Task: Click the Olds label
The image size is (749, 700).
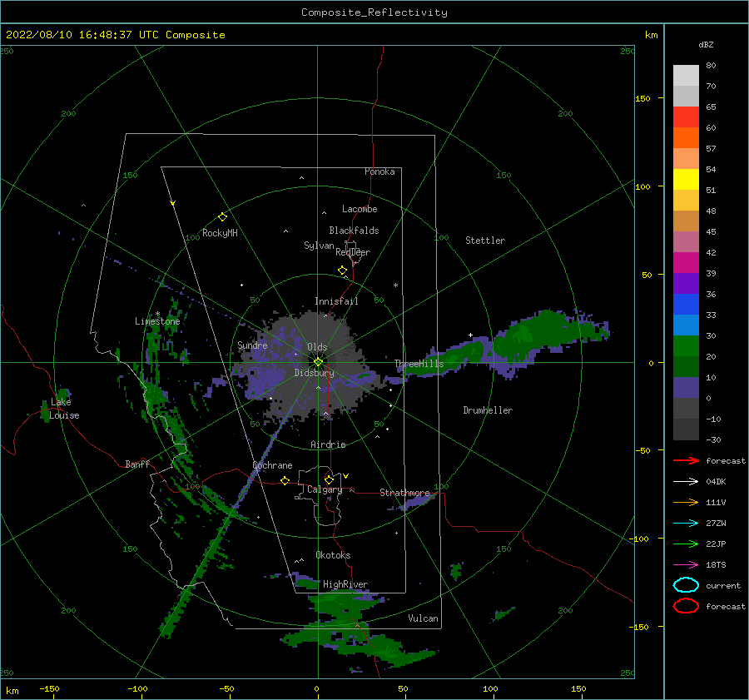Action: click(x=317, y=347)
